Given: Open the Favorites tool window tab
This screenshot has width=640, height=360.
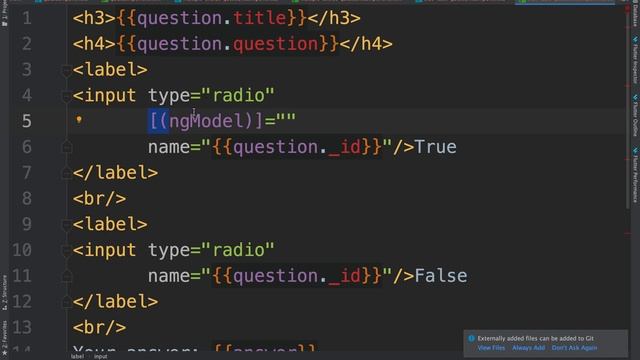Looking at the screenshot, I should (4, 337).
